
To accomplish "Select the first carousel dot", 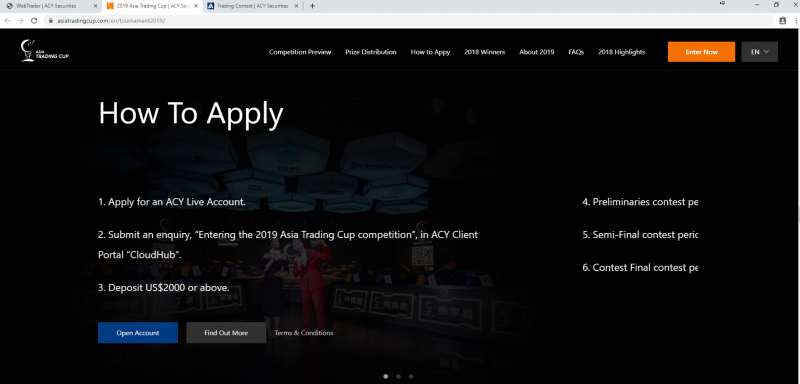I will pyautogui.click(x=386, y=376).
